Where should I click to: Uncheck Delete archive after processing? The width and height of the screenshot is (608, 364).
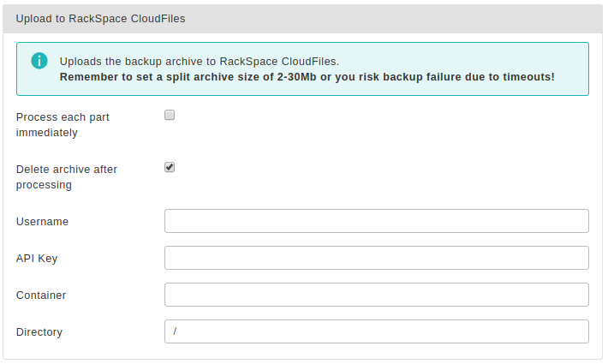coord(170,167)
